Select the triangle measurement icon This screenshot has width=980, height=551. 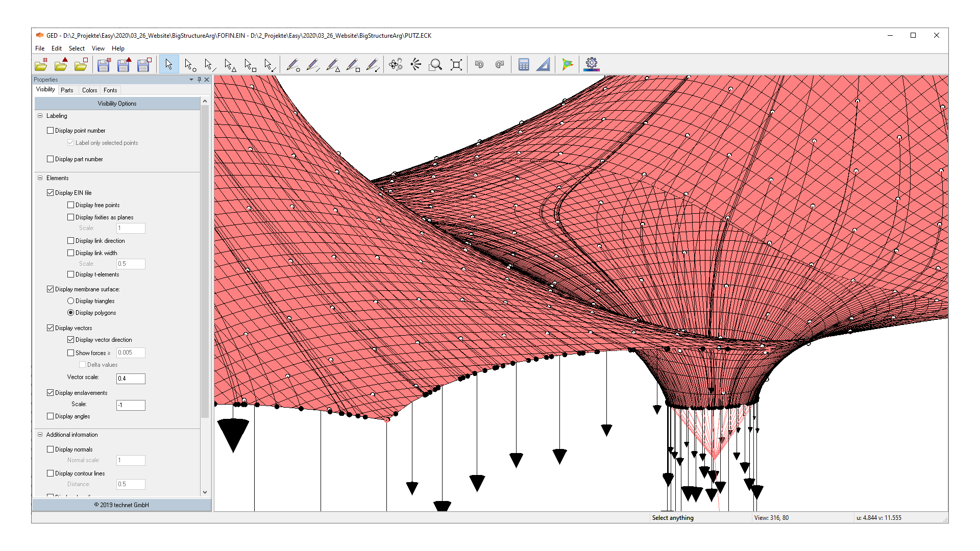point(543,64)
